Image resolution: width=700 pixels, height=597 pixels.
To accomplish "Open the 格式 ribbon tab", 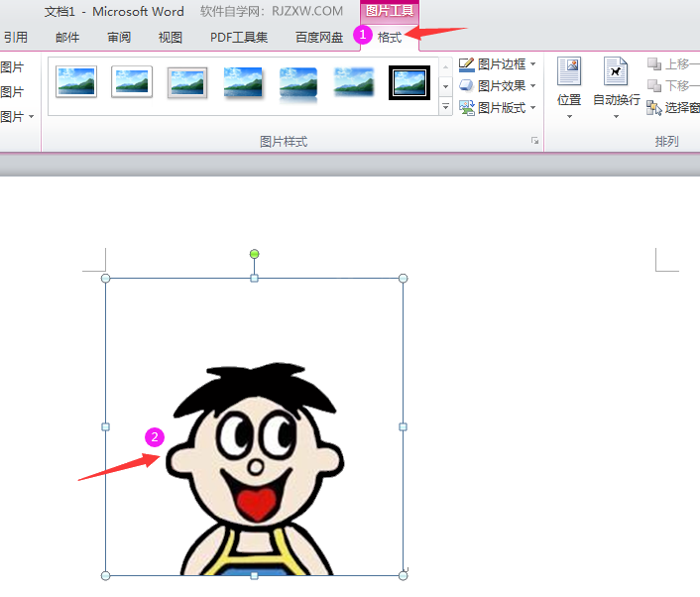I will point(390,38).
